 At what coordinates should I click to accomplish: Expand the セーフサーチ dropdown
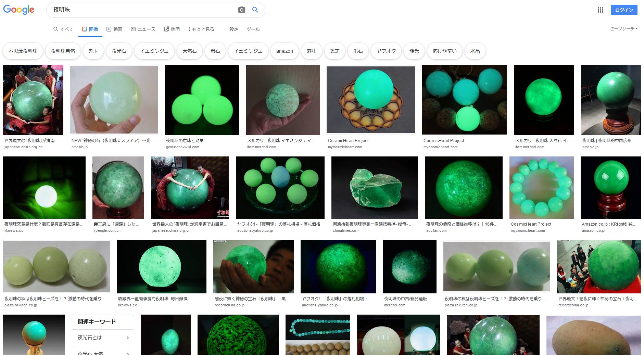tap(623, 28)
